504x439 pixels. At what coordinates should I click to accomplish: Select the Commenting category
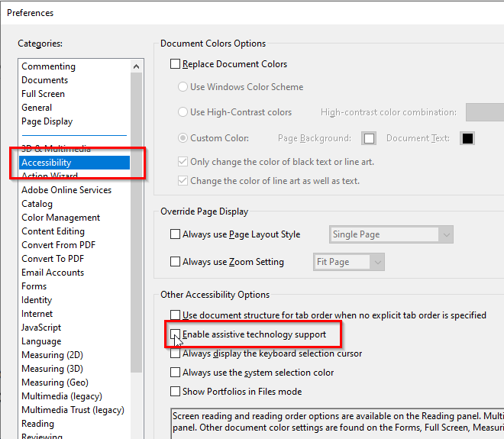(x=49, y=66)
